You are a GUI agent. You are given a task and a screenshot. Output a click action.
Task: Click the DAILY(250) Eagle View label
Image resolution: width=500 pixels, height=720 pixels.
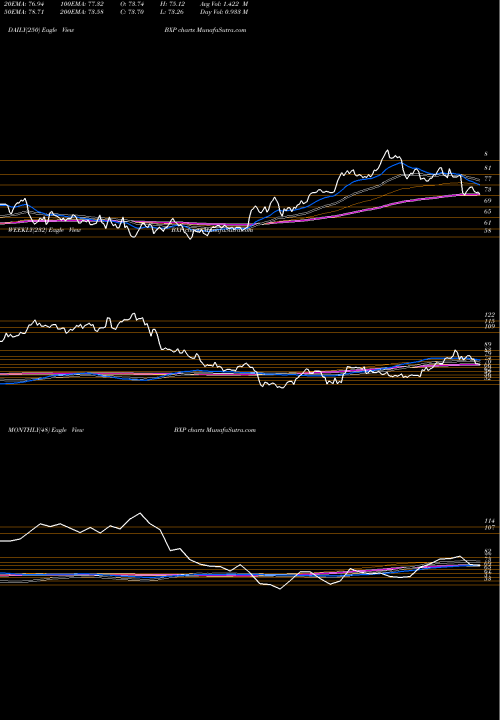pyautogui.click(x=41, y=30)
